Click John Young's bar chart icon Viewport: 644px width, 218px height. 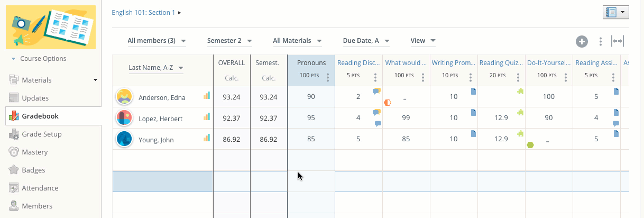[x=207, y=138]
